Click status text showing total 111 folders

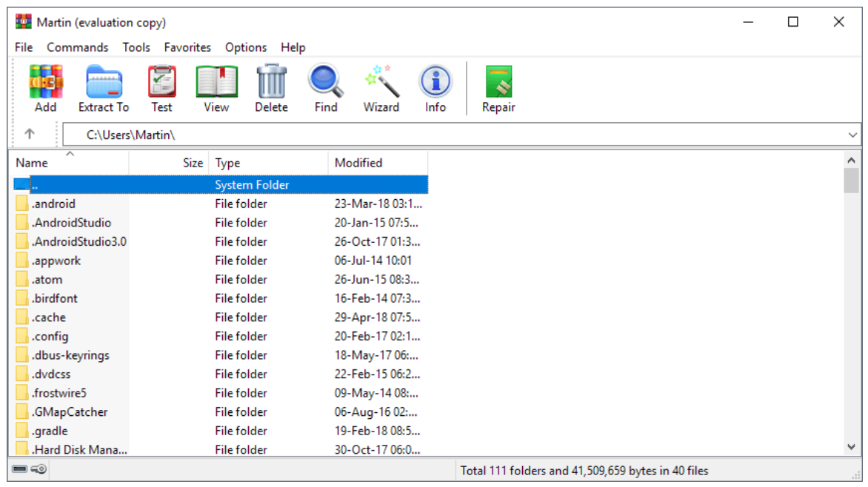584,471
